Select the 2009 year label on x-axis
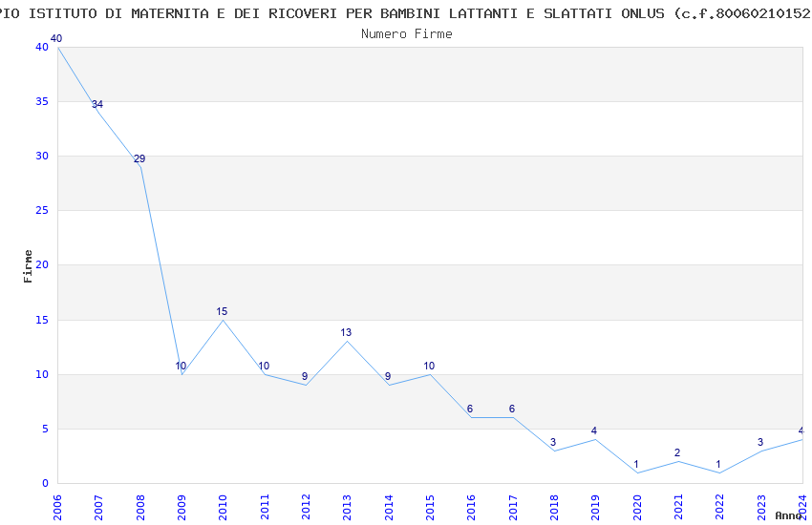 click(x=182, y=507)
